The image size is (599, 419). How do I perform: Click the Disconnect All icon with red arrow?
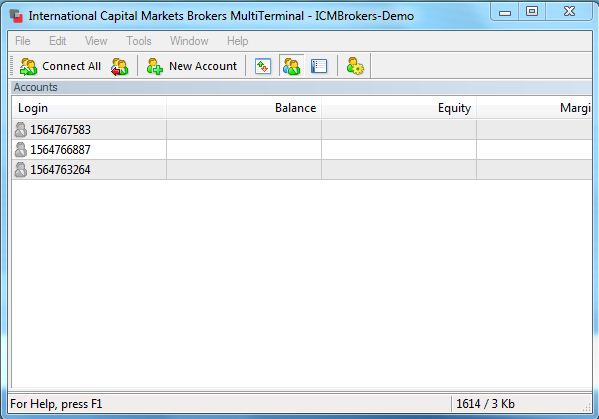pos(120,66)
